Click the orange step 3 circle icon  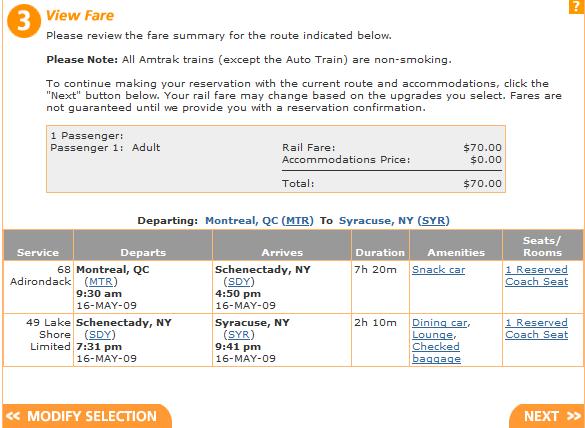[24, 21]
